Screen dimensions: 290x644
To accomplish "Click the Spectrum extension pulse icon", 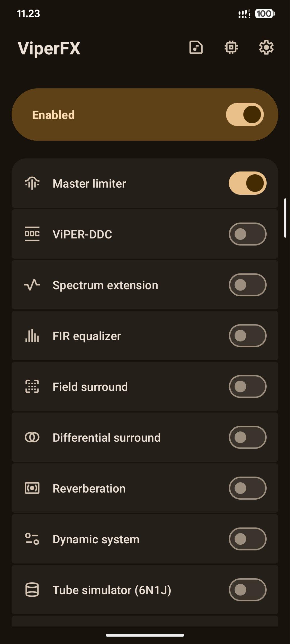I will (32, 285).
